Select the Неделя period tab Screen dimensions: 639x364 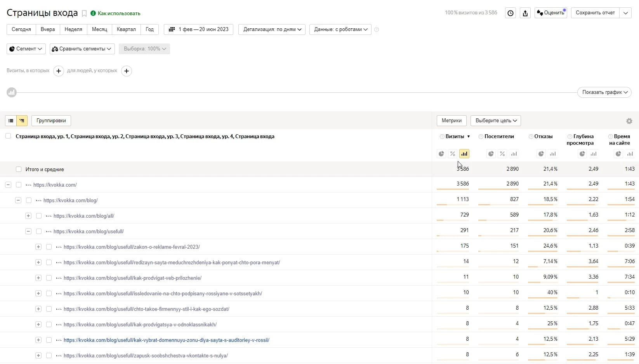(x=73, y=29)
